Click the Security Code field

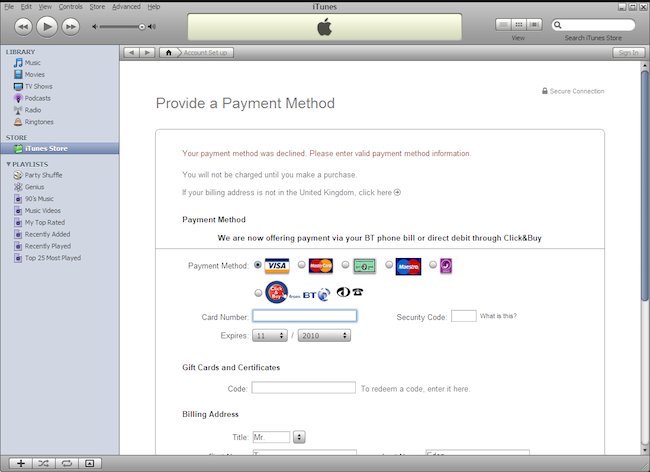point(463,316)
